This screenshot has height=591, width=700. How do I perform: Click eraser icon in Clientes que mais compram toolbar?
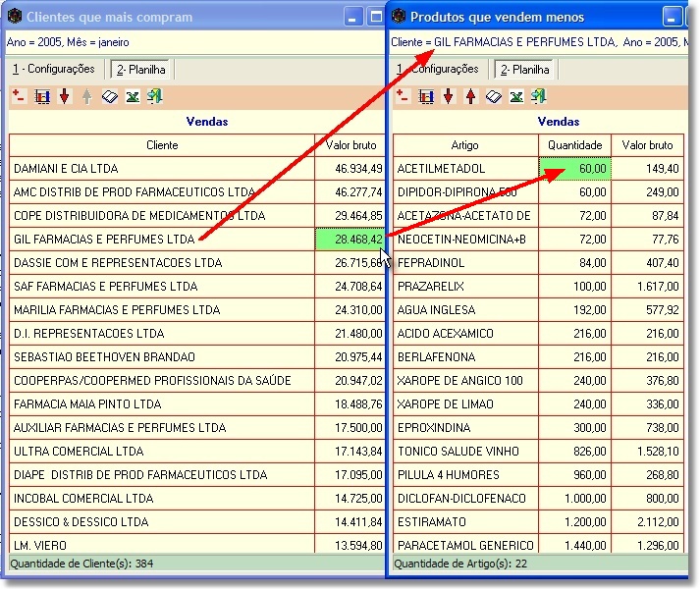[109, 96]
